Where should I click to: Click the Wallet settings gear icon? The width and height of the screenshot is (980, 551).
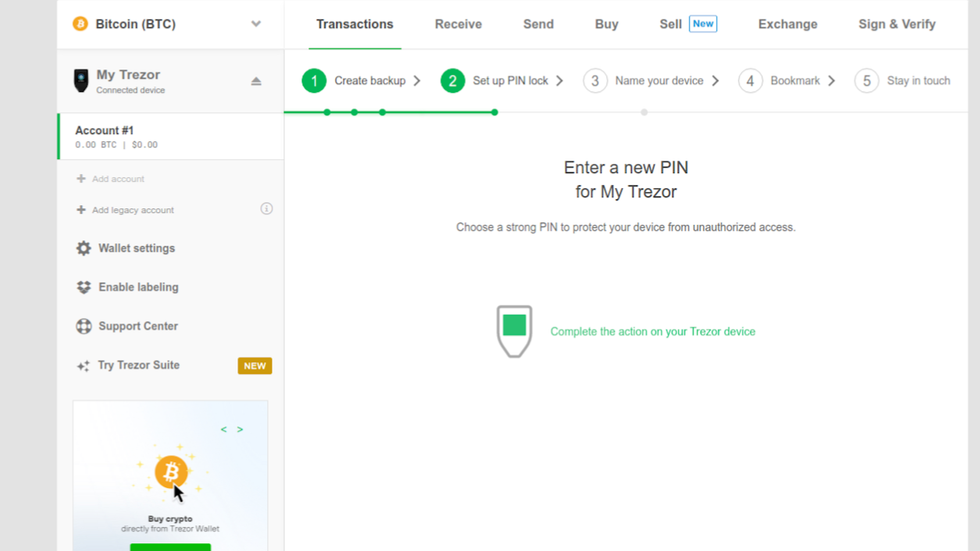point(84,248)
